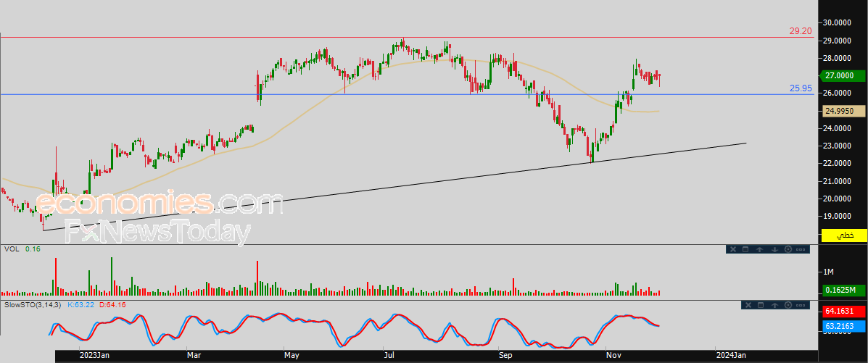Click the 1M volume axis label
The width and height of the screenshot is (868, 363).
click(x=829, y=272)
